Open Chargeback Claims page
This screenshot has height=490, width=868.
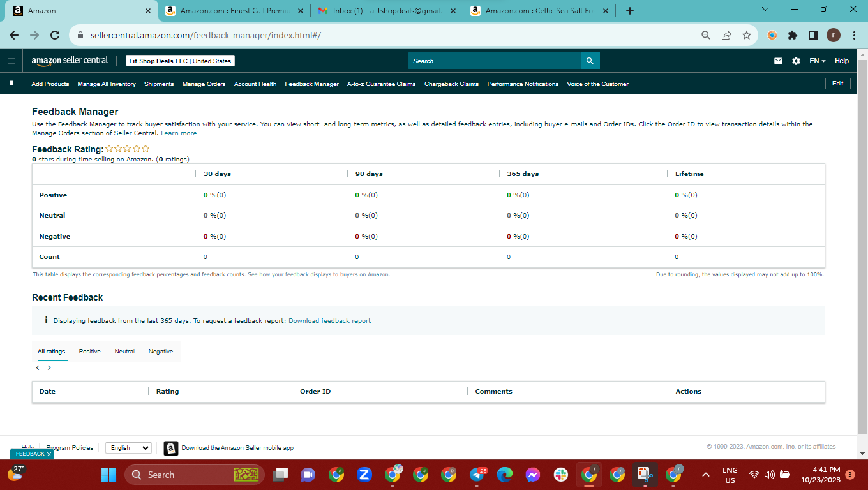pyautogui.click(x=451, y=84)
